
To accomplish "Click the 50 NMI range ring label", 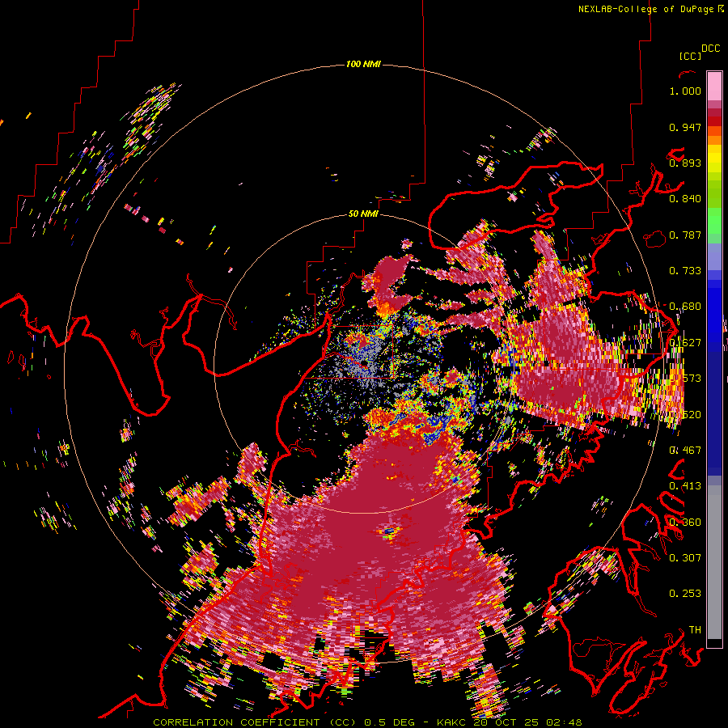I will [x=363, y=214].
